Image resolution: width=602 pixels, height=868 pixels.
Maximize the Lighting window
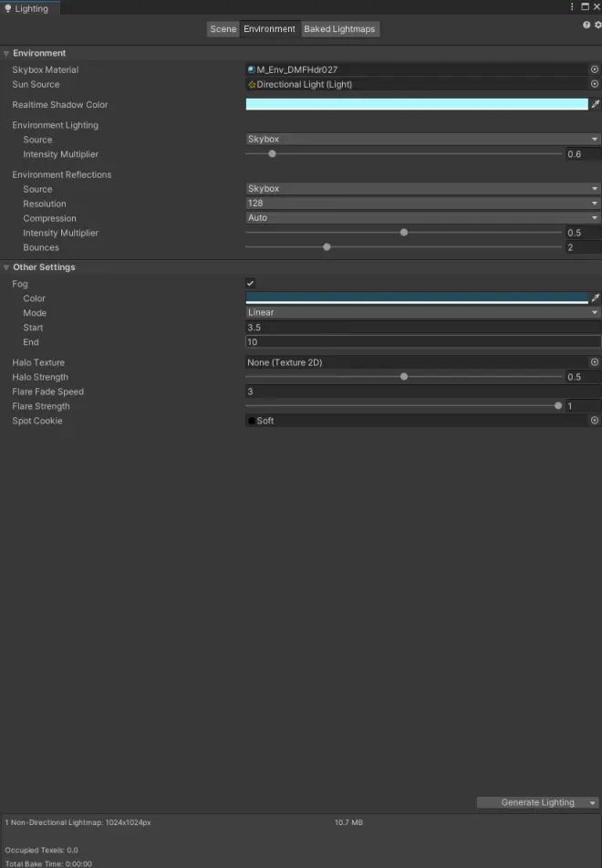coord(585,6)
